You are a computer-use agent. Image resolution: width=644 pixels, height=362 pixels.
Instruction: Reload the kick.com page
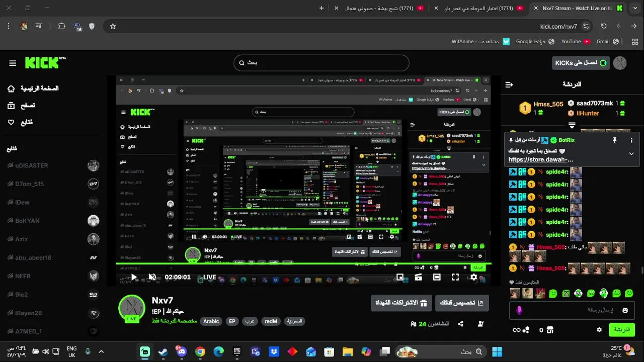[x=604, y=26]
